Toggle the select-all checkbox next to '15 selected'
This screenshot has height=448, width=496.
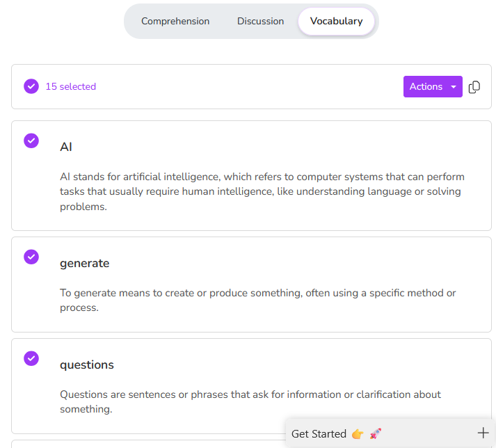click(x=31, y=86)
